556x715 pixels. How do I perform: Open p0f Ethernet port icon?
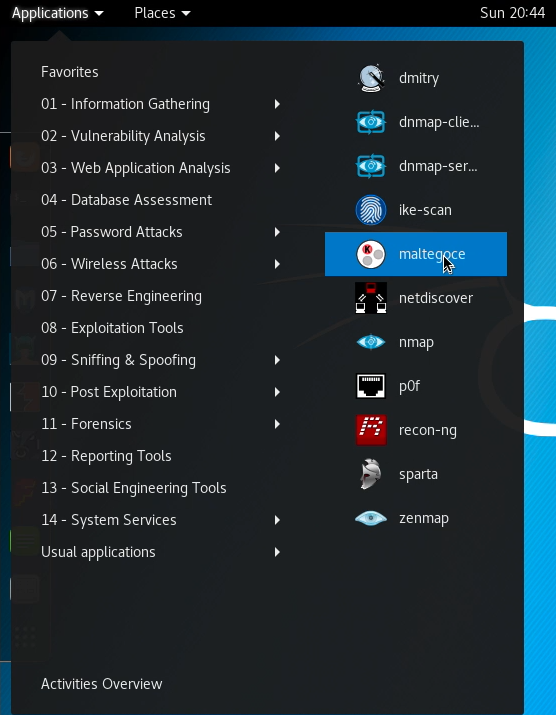(x=371, y=386)
